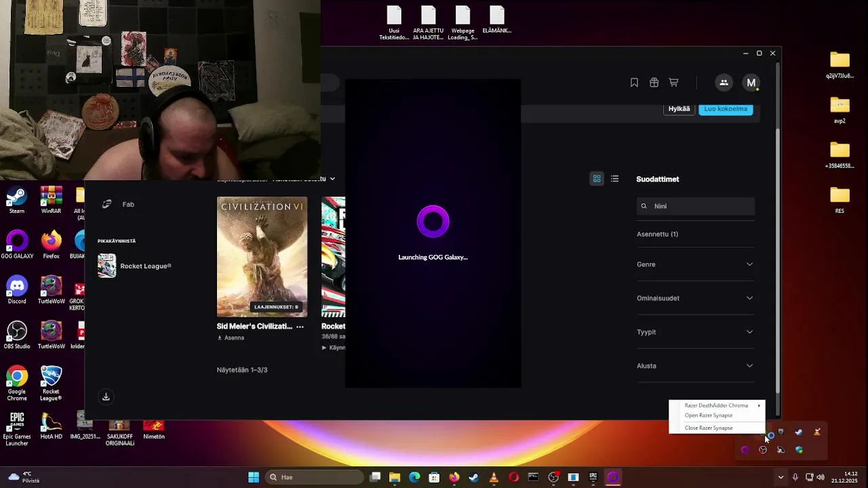Select the RES desktop folder
Screen dimensions: 868x488
coord(840,200)
